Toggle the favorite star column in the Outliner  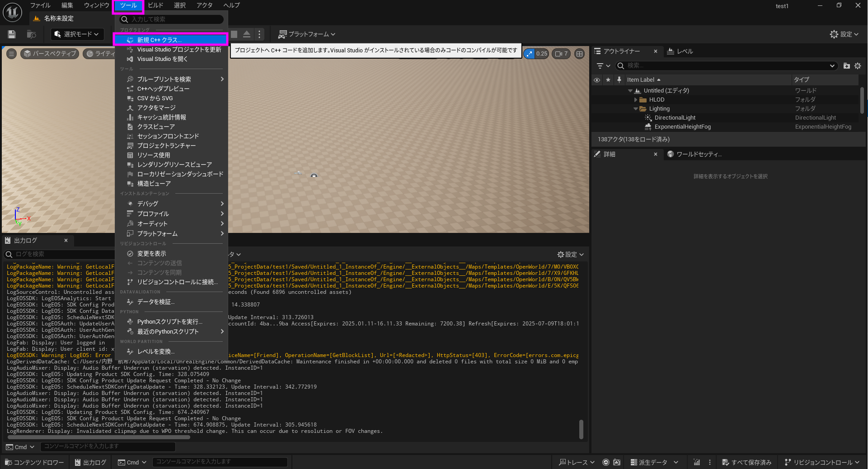[608, 79]
